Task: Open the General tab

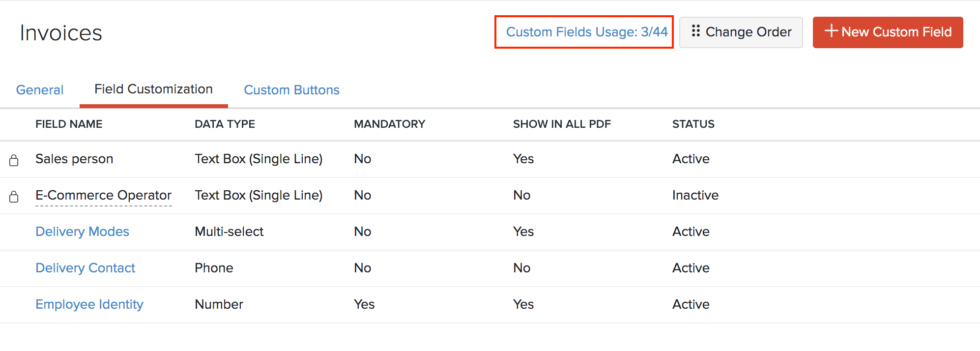Action: [x=40, y=90]
